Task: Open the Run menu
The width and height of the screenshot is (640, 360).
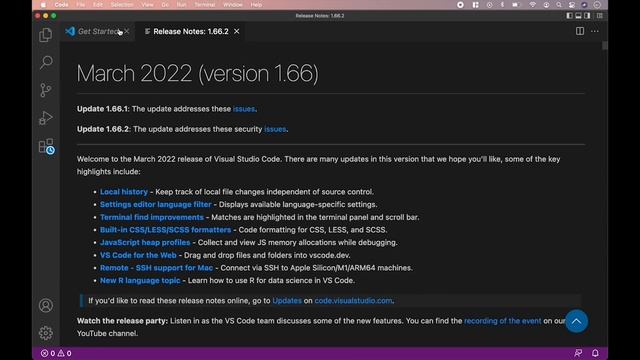Action: pos(181,5)
